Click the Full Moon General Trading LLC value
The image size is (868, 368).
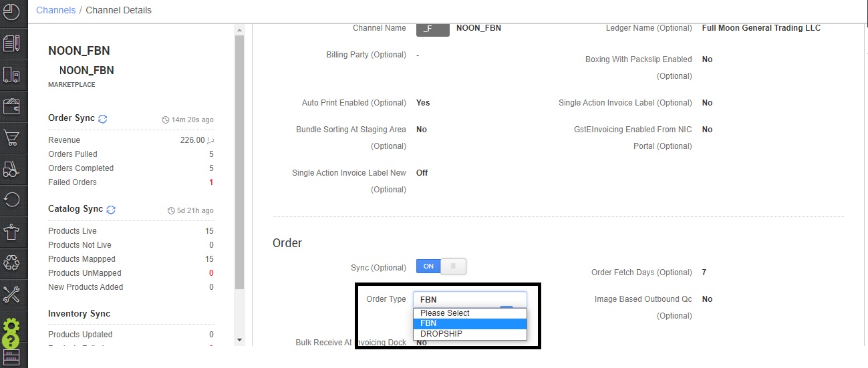[x=761, y=28]
